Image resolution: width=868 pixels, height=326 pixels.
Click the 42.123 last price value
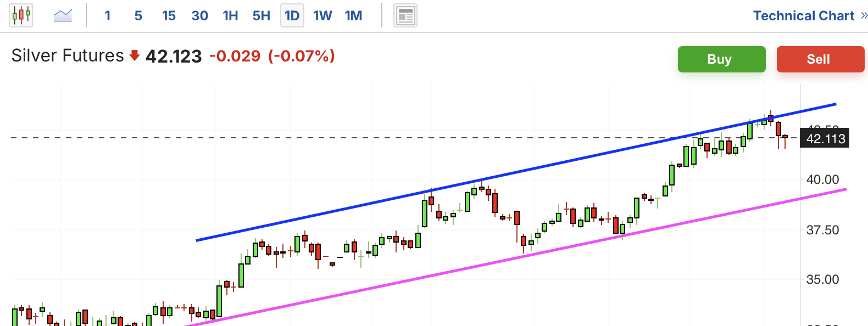pos(174,57)
